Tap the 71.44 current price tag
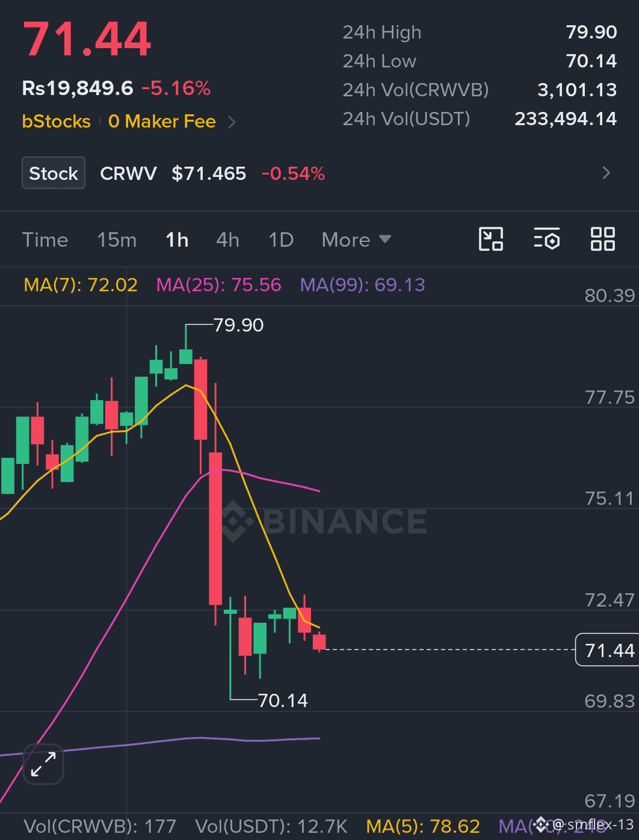This screenshot has height=840, width=639. click(607, 650)
